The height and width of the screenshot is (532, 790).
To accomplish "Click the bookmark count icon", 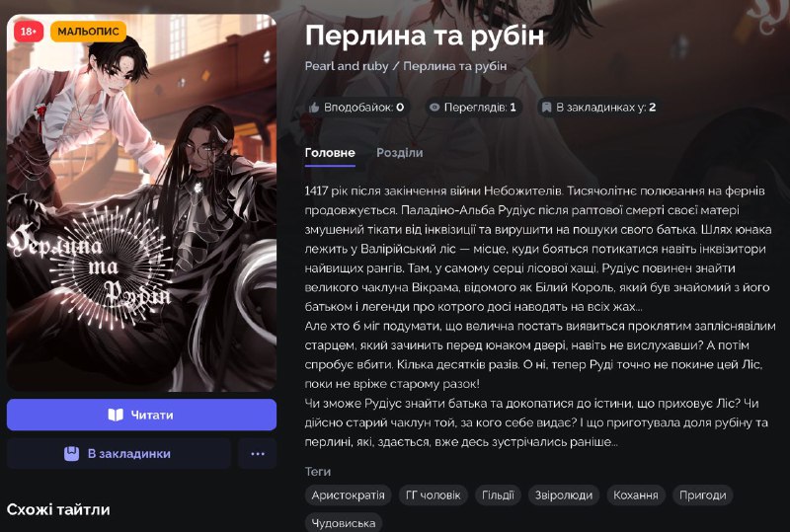I will 546,108.
